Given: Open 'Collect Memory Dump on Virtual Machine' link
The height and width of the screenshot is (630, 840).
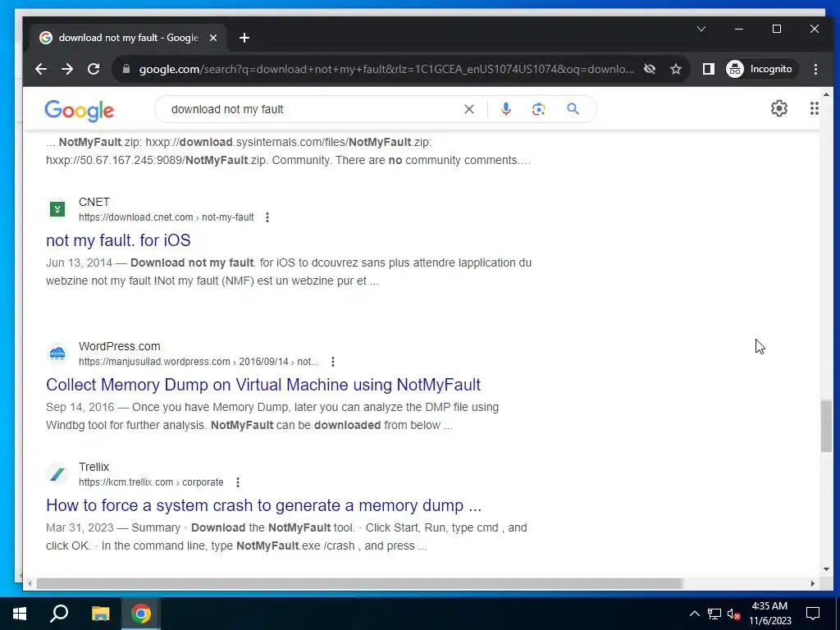Looking at the screenshot, I should 263,385.
